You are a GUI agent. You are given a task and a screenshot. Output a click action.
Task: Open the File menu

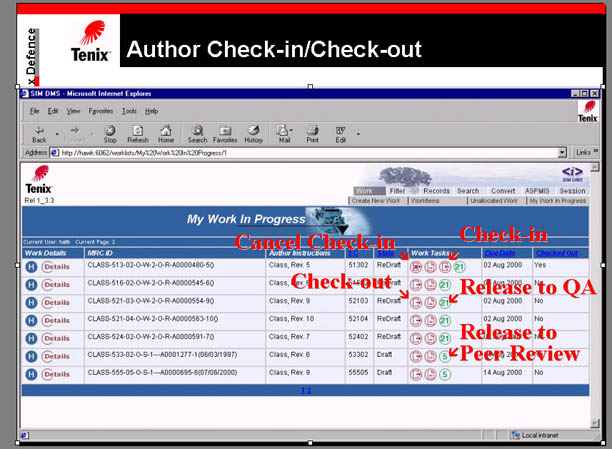point(34,111)
